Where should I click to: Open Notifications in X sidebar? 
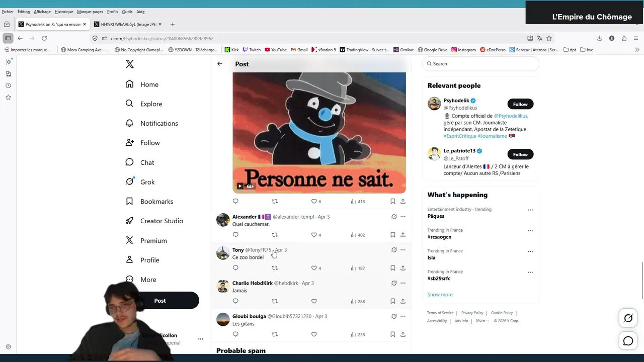pyautogui.click(x=152, y=123)
